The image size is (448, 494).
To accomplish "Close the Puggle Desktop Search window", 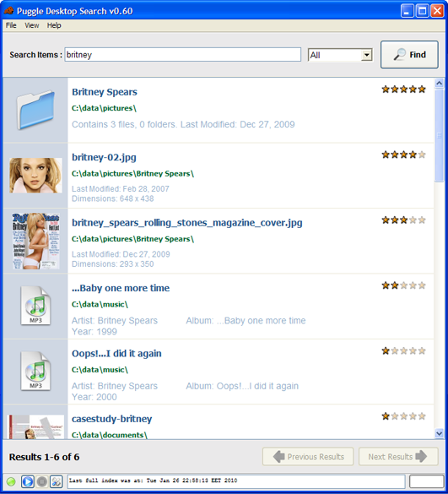I will coord(437,11).
